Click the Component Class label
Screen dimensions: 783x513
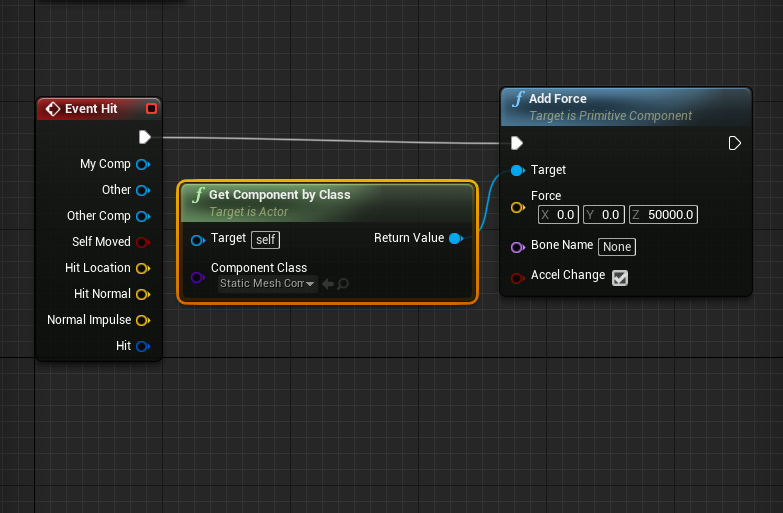tap(259, 268)
